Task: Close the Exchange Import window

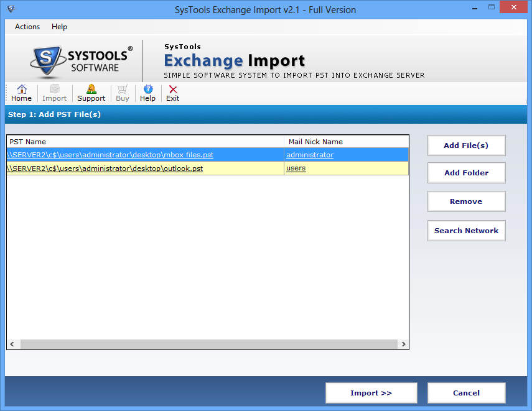Action: (x=514, y=7)
